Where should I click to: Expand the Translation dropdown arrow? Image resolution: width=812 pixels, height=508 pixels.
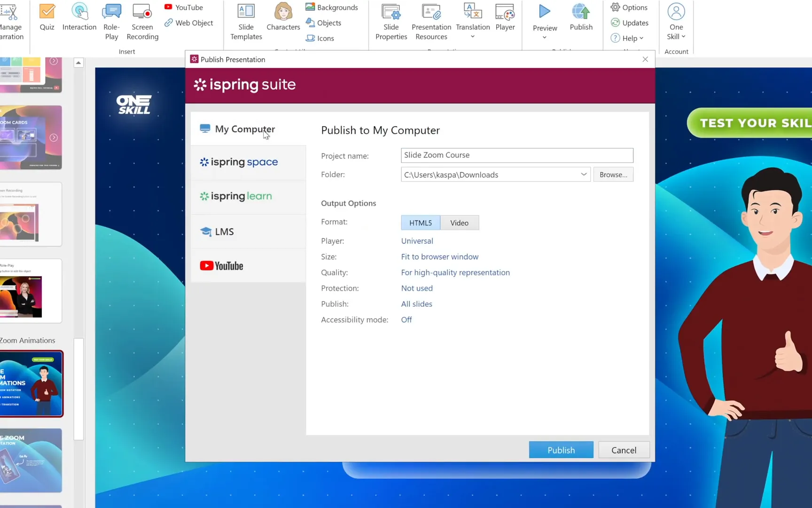point(473,37)
